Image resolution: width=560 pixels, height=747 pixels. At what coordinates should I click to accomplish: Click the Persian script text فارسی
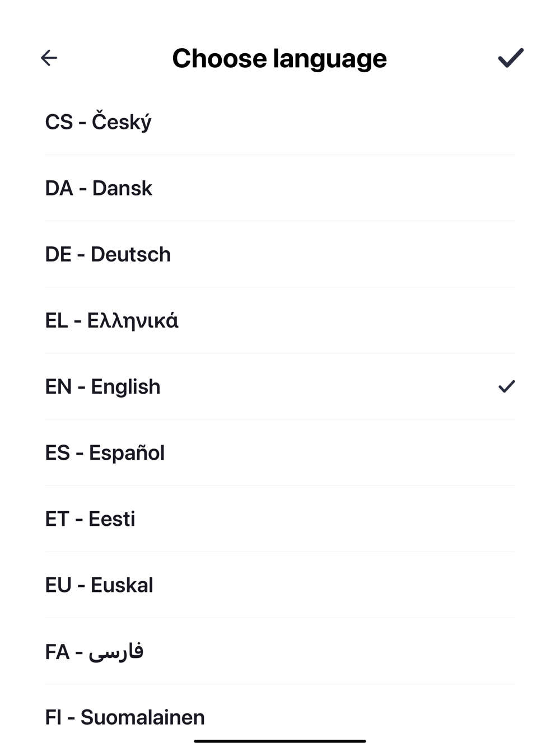coord(116,652)
